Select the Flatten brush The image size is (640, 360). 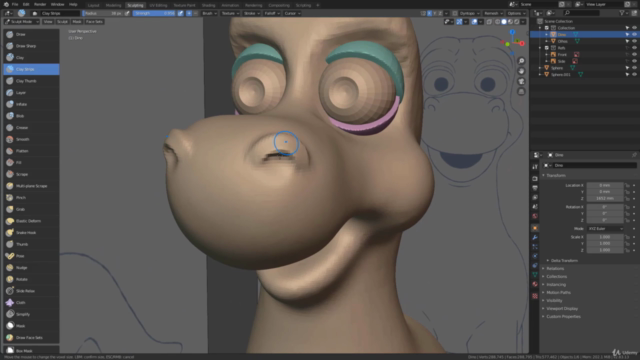[31, 151]
